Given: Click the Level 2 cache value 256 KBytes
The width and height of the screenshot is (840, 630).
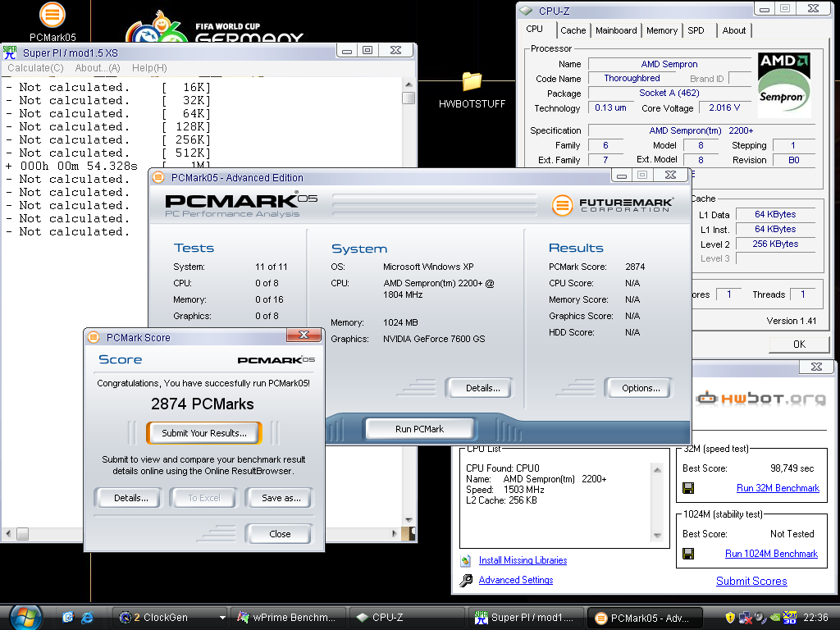Looking at the screenshot, I should 775,244.
